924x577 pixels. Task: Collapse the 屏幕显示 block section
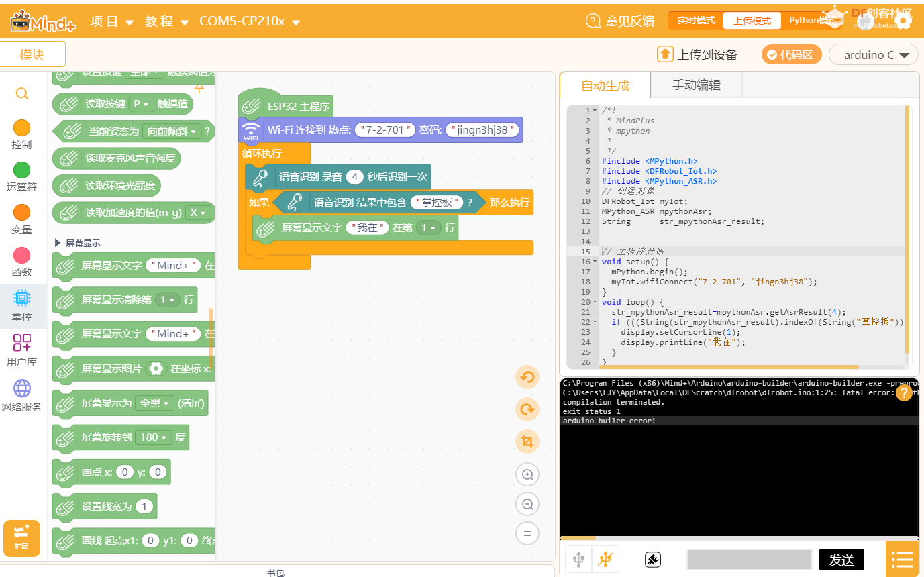(x=78, y=243)
